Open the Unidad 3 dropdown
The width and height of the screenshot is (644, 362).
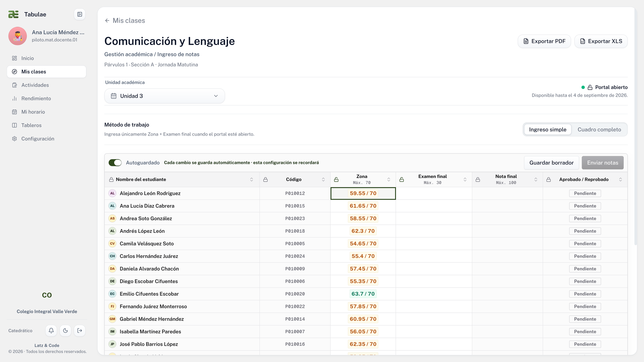165,96
